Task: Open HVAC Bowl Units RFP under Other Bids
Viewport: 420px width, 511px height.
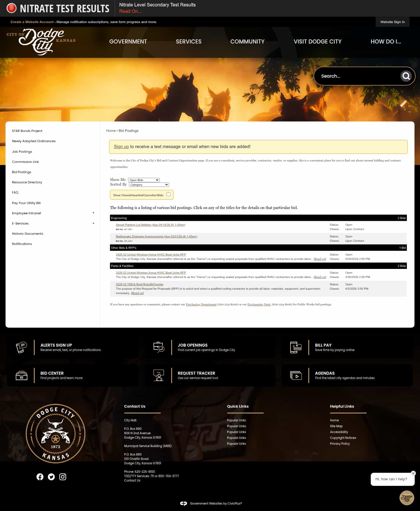Action: tap(151, 255)
